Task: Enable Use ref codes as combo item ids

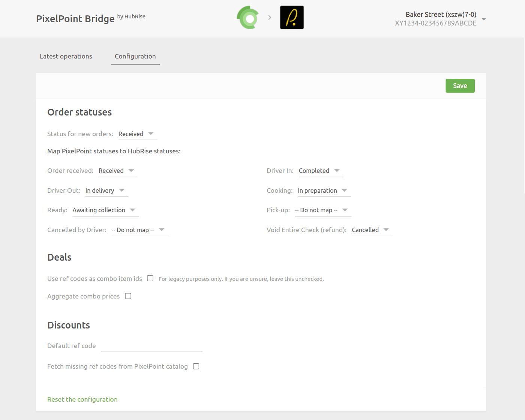Action: point(150,278)
